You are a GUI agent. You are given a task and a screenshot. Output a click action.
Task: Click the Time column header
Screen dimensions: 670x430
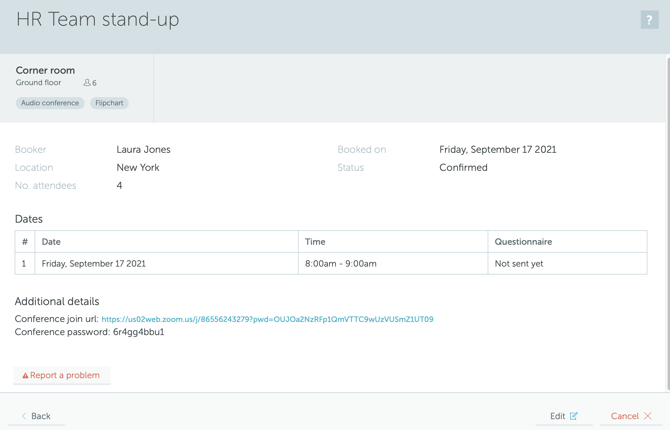[x=315, y=242]
